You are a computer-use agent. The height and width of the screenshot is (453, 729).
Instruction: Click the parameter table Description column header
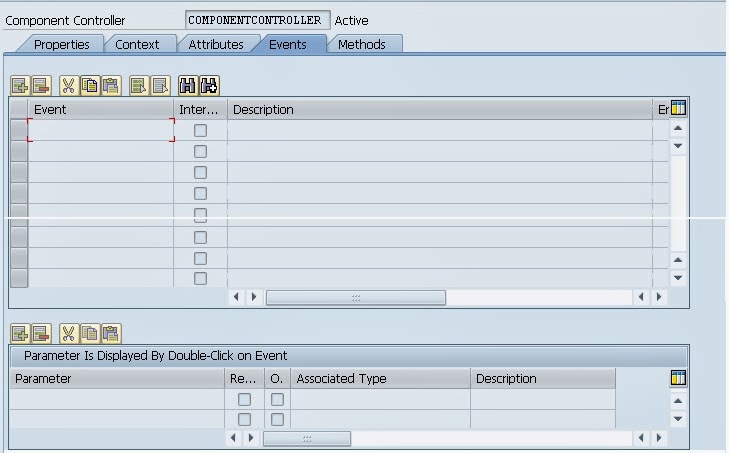pyautogui.click(x=543, y=379)
